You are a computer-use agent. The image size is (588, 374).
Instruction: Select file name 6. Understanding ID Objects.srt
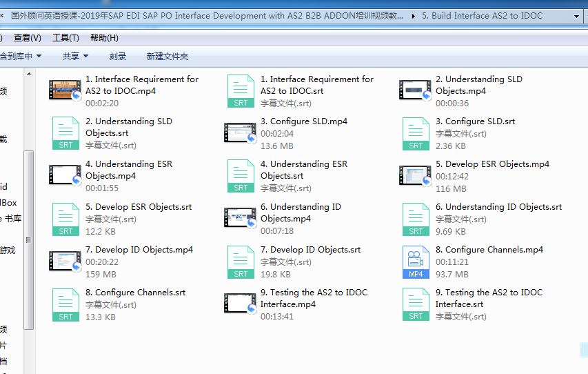click(x=499, y=207)
